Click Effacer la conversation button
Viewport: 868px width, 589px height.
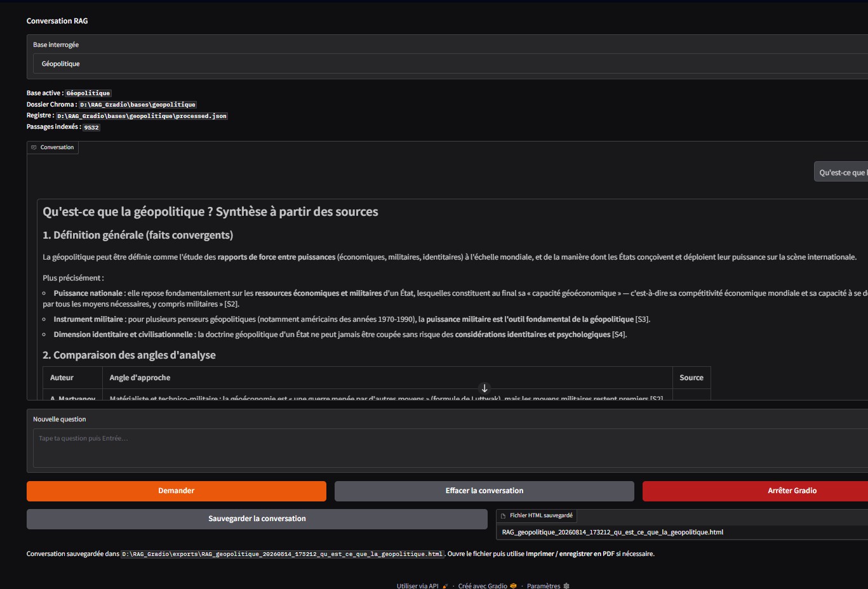pyautogui.click(x=484, y=491)
